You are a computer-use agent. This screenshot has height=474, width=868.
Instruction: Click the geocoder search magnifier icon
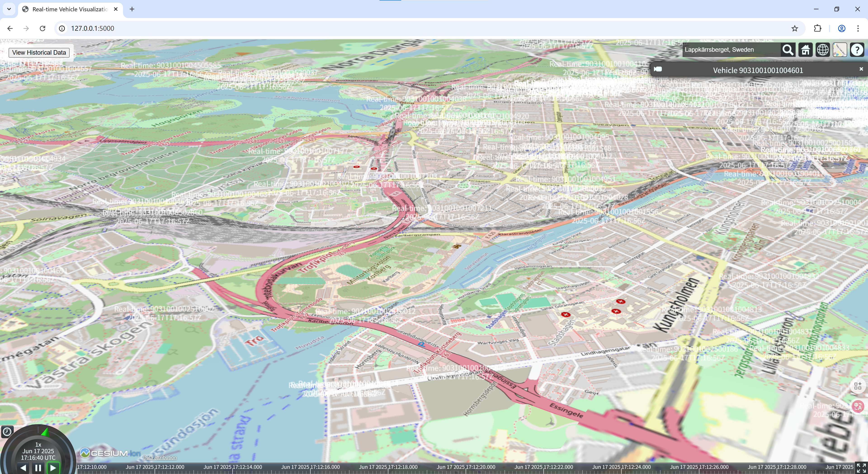pos(788,50)
